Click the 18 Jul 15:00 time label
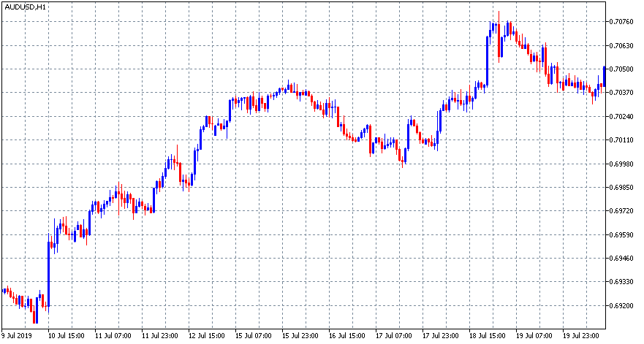 (x=488, y=336)
